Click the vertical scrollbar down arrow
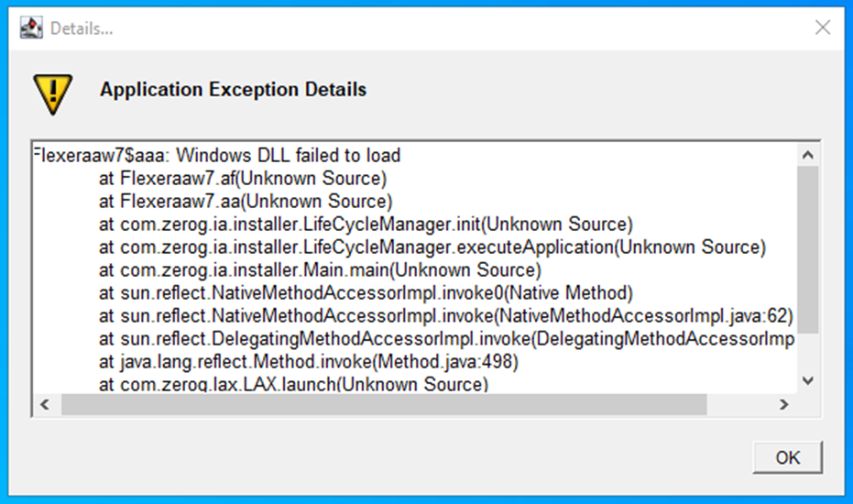Viewport: 853px width, 504px height. (x=807, y=380)
